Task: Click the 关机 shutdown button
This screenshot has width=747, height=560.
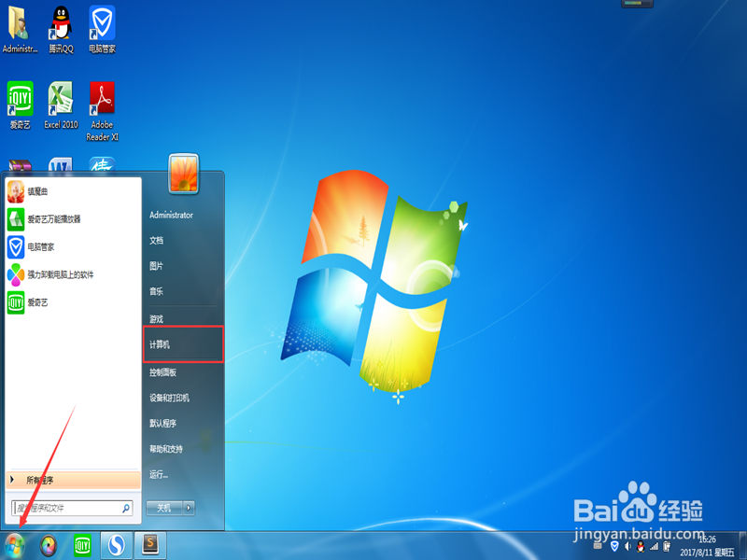Action: click(x=164, y=508)
